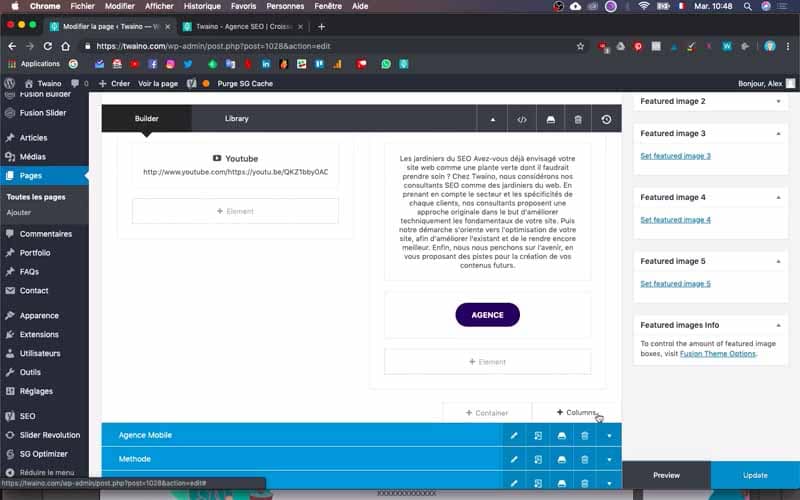Open the Fusion Theme Options link
The height and width of the screenshot is (500, 800).
[717, 354]
